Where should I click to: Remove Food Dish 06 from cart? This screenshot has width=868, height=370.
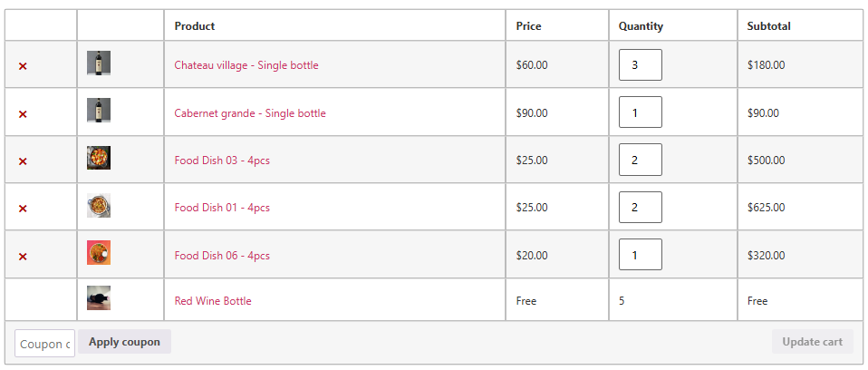[x=23, y=257]
